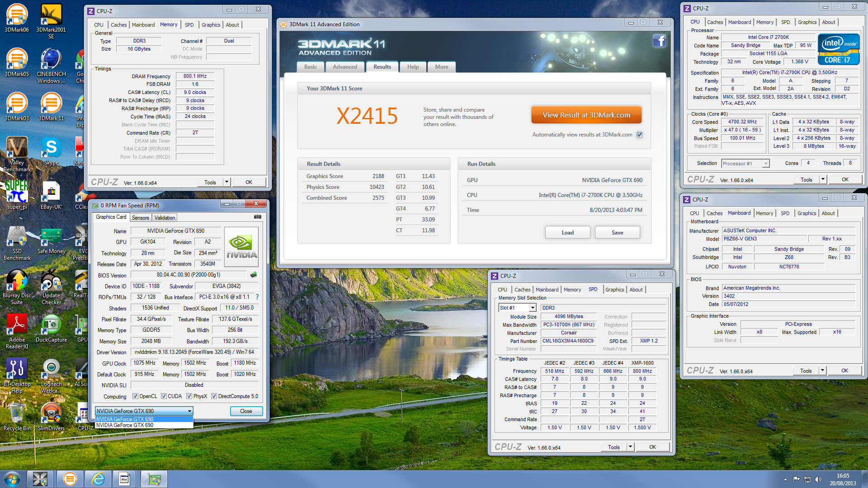
Task: Select the 3DMark11 desktop shortcut icon
Action: coord(51,107)
